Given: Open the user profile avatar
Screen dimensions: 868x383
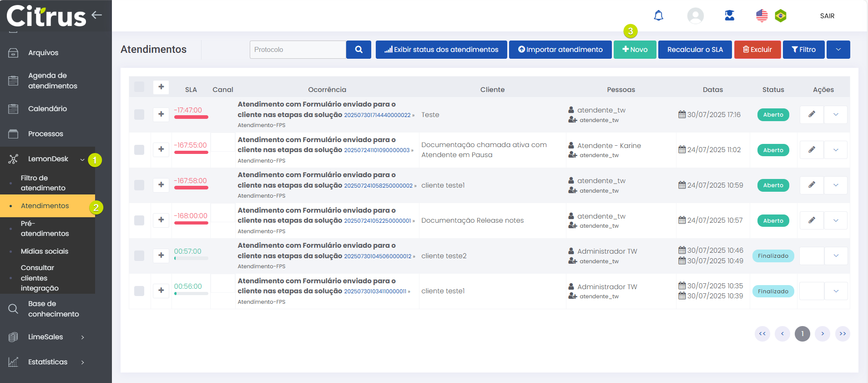Looking at the screenshot, I should point(695,16).
